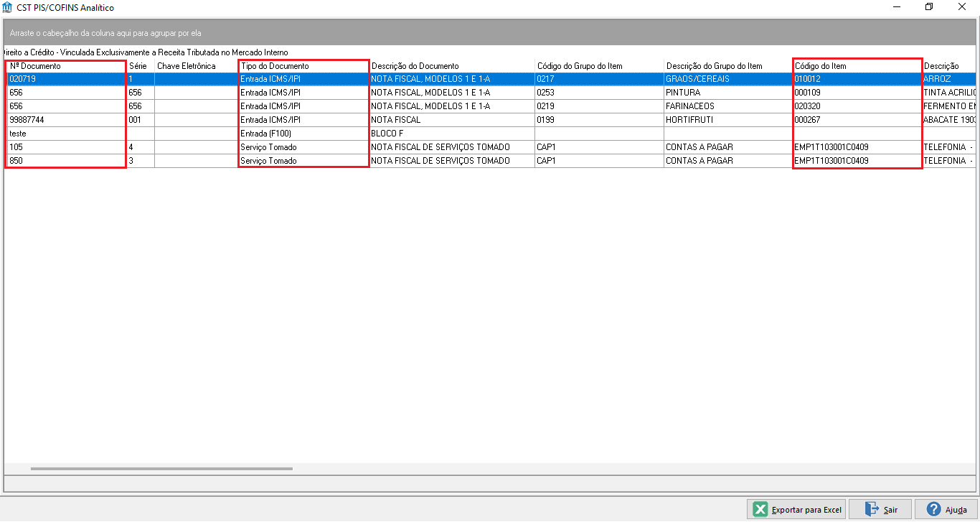
Task: Select document cell 99887744
Action: (66, 120)
